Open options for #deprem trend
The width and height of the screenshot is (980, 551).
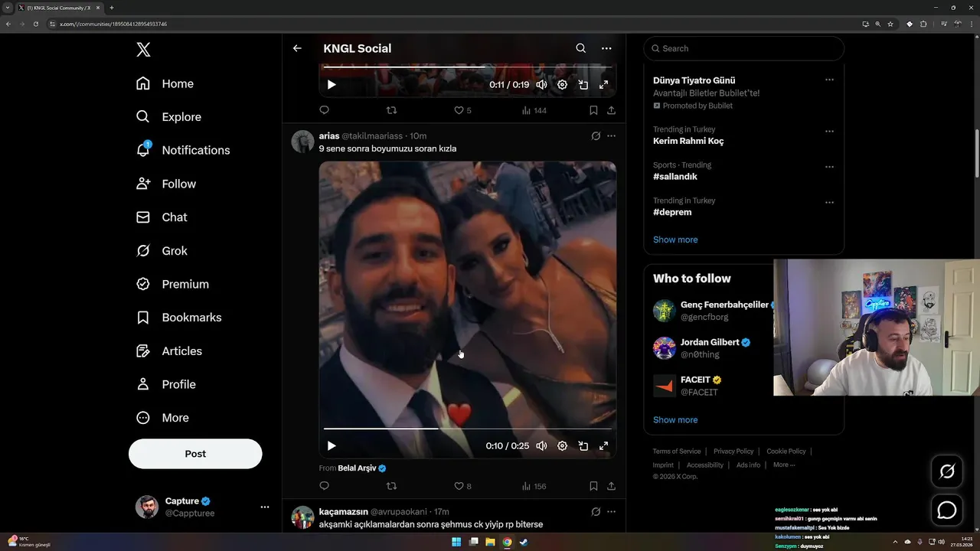pos(829,203)
